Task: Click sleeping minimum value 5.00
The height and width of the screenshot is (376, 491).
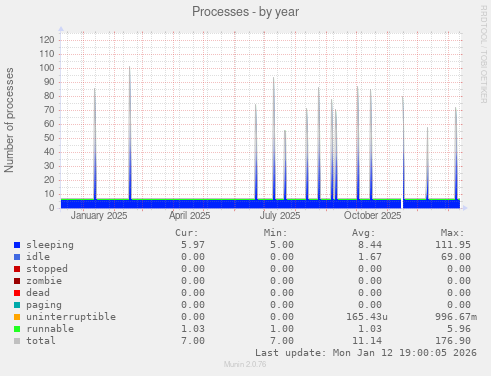Action: (282, 245)
